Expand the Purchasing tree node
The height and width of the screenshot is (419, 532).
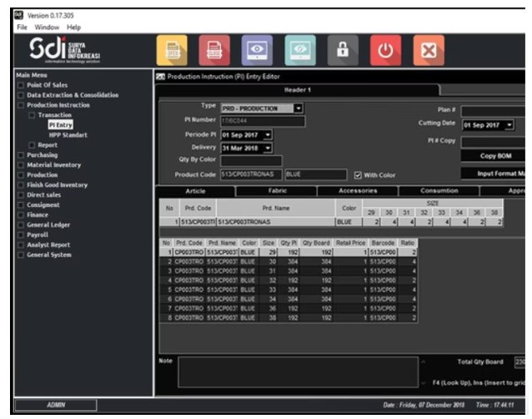coord(21,155)
